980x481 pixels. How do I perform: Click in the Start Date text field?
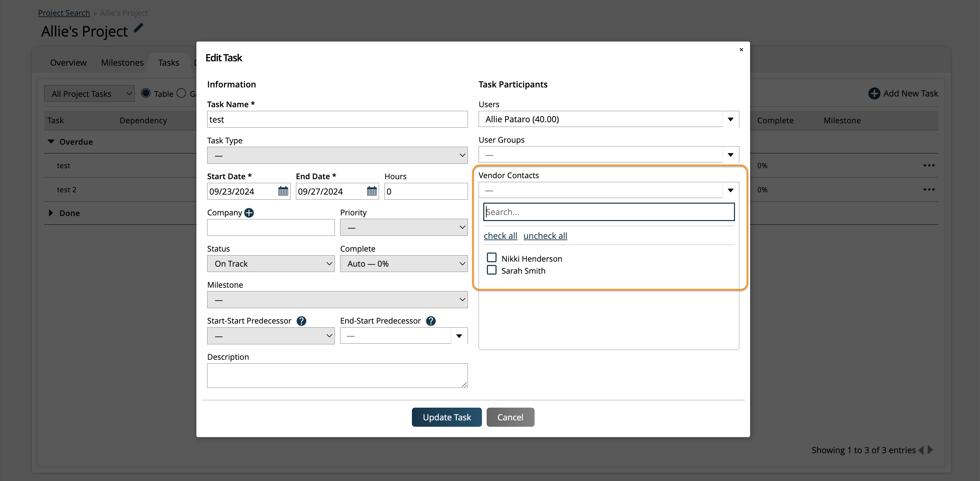coord(243,191)
